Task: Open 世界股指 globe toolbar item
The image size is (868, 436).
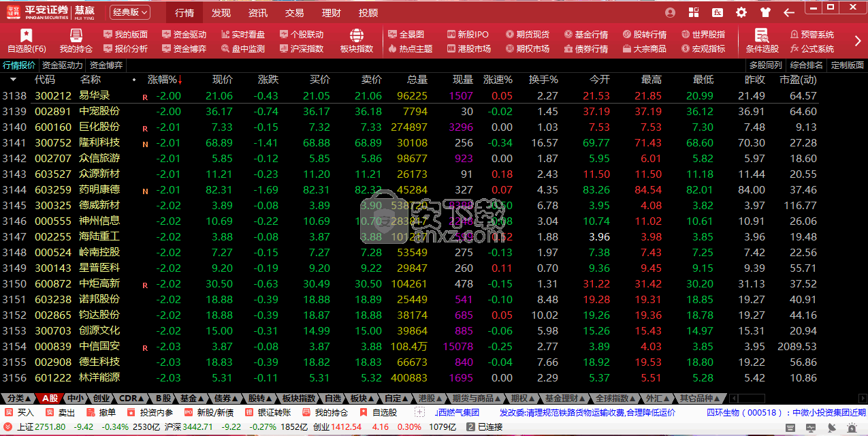Action: pos(703,34)
